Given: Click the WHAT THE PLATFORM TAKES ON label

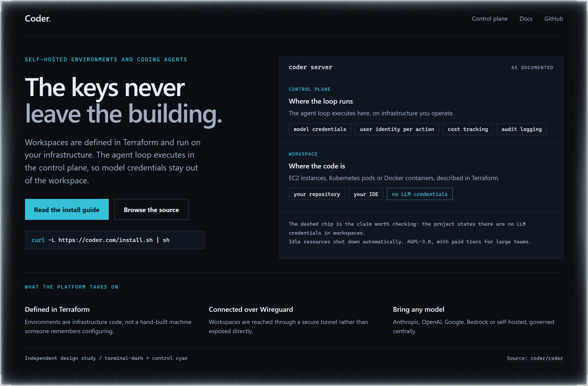Looking at the screenshot, I should 71,287.
